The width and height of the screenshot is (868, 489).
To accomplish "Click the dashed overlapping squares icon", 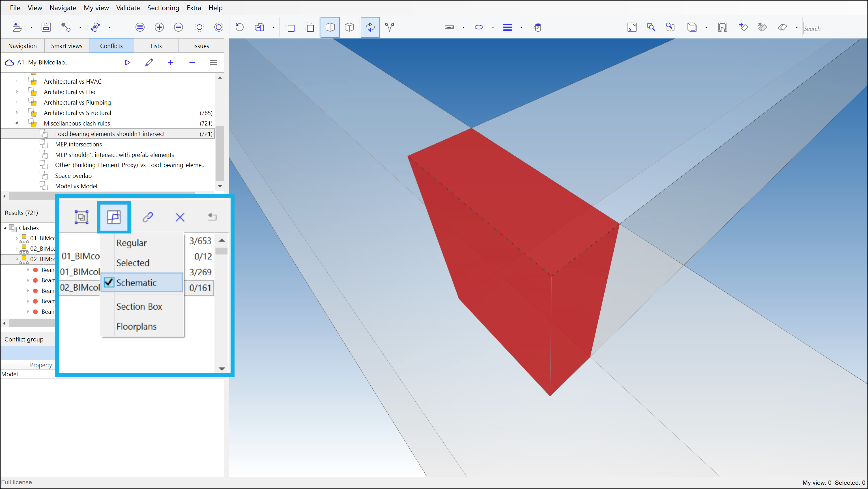I will 309,27.
